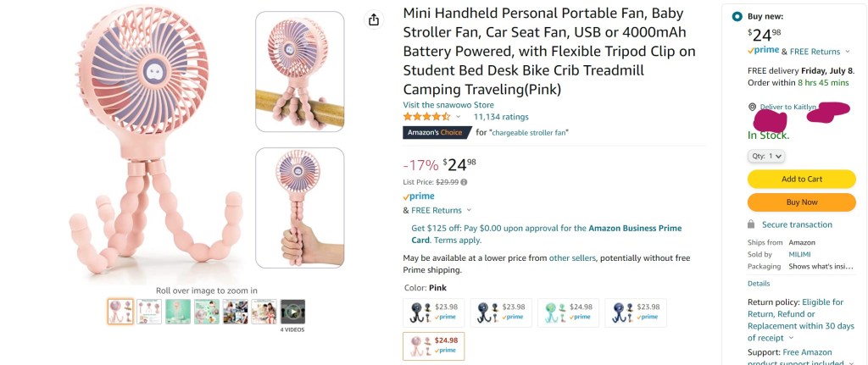Click the list price info icon

tap(464, 182)
